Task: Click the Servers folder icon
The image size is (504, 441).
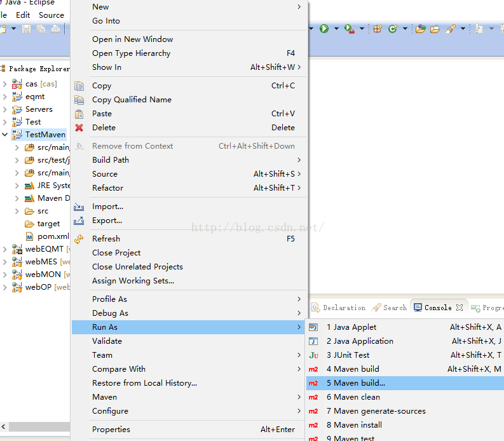Action: (17, 109)
